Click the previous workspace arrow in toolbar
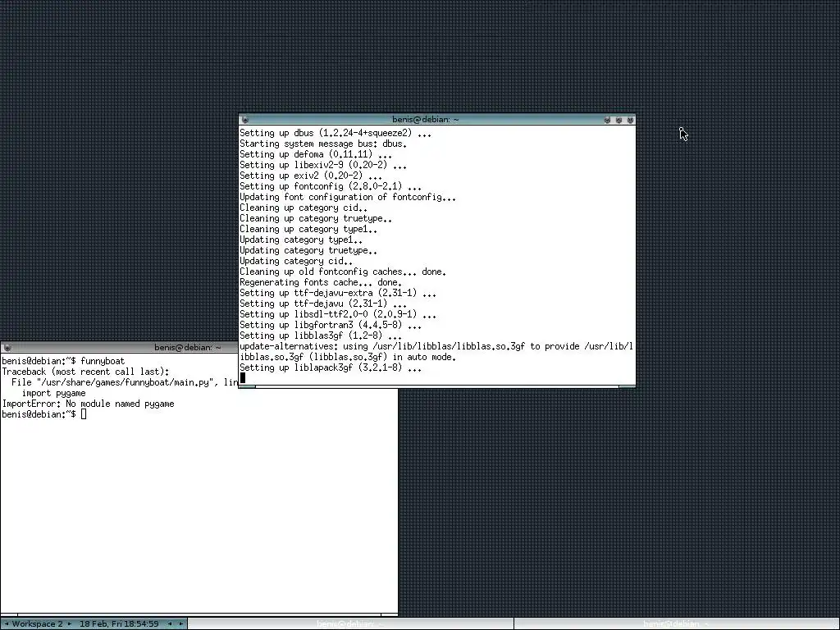The image size is (840, 630). (x=7, y=623)
